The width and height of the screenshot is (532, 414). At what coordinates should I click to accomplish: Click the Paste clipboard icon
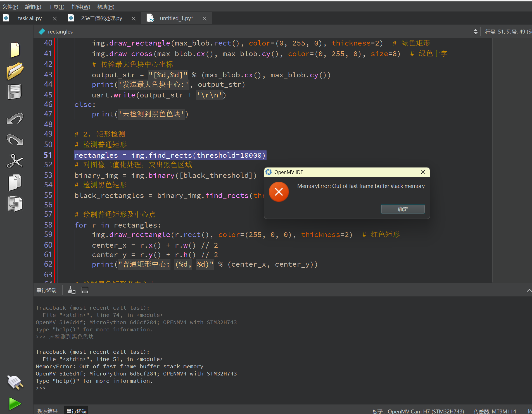[x=15, y=204]
